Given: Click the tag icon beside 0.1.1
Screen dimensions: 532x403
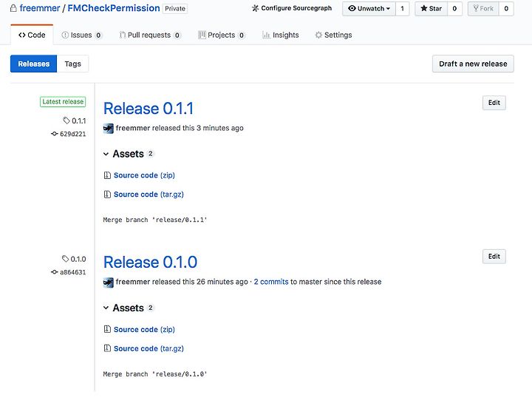Looking at the screenshot, I should (x=66, y=121).
